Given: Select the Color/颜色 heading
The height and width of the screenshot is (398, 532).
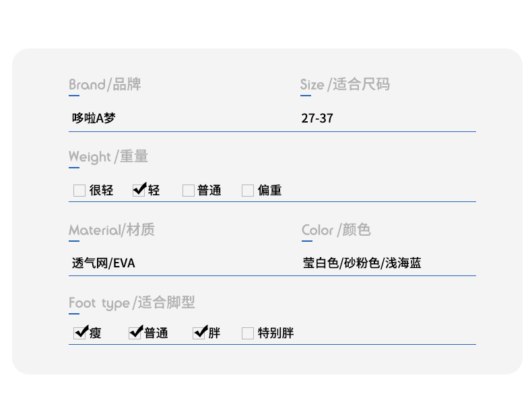Looking at the screenshot, I should [x=336, y=230].
